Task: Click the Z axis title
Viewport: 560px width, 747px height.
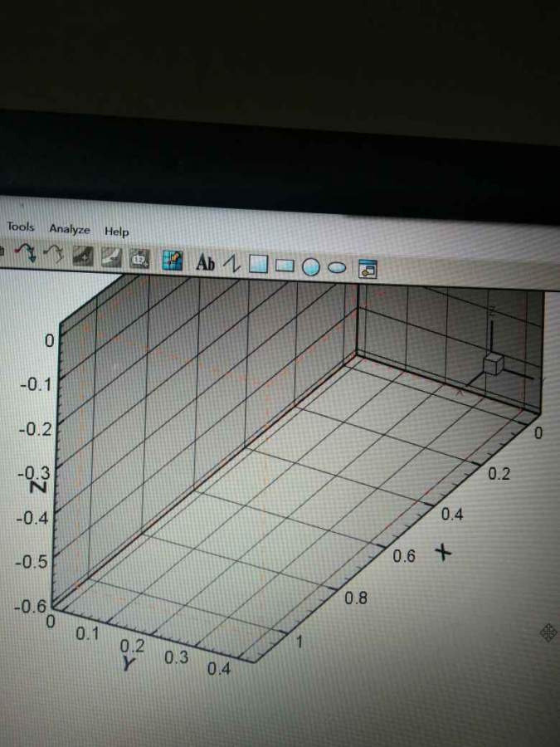Action: (38, 486)
